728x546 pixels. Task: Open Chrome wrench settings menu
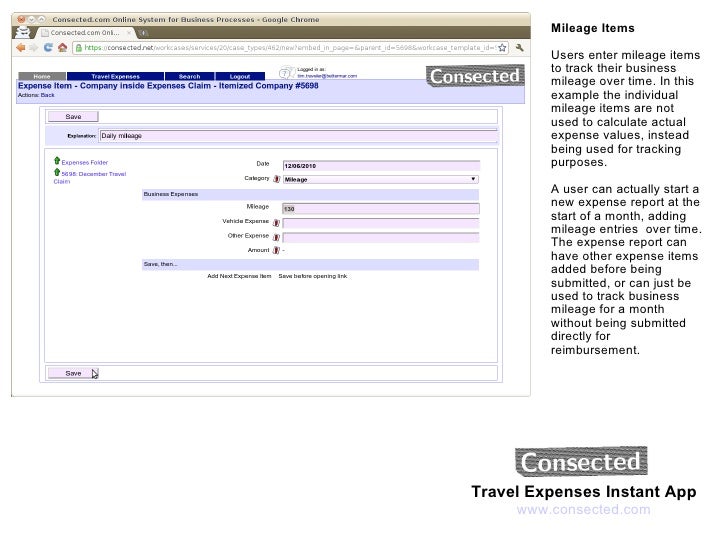click(520, 47)
